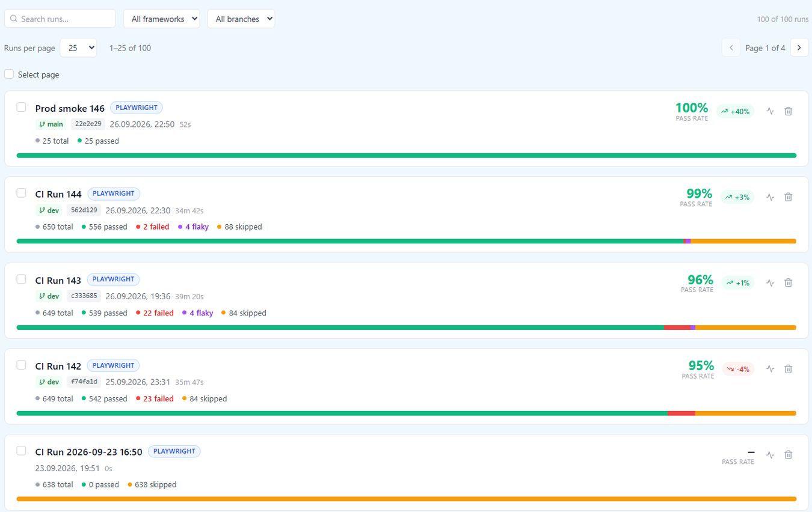This screenshot has height=512, width=812.
Task: Click the dev branch tag on CI Run 144
Action: pyautogui.click(x=49, y=210)
